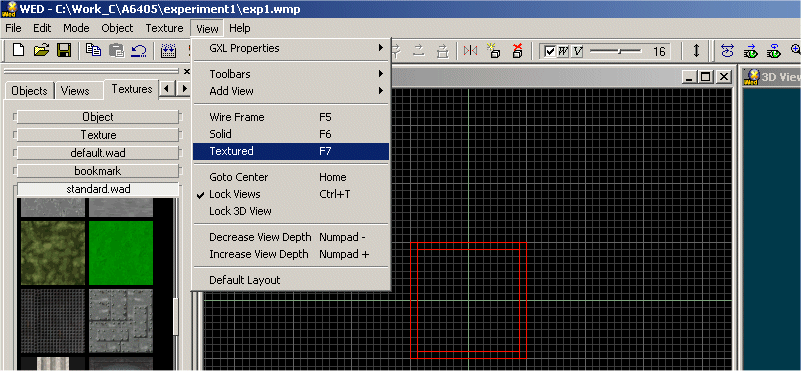Expand the Add View submenu
Viewport: 801px width, 371px height.
point(291,91)
